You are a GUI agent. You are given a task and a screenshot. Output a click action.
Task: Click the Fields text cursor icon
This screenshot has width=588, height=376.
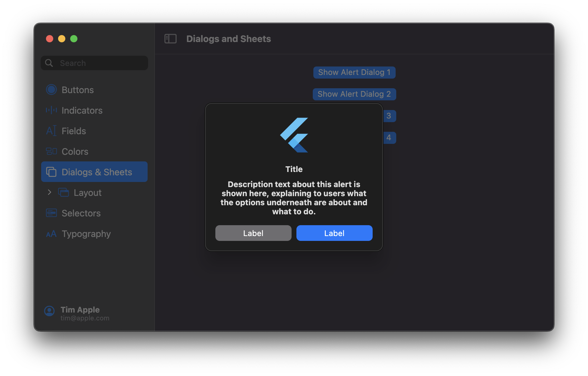click(51, 131)
